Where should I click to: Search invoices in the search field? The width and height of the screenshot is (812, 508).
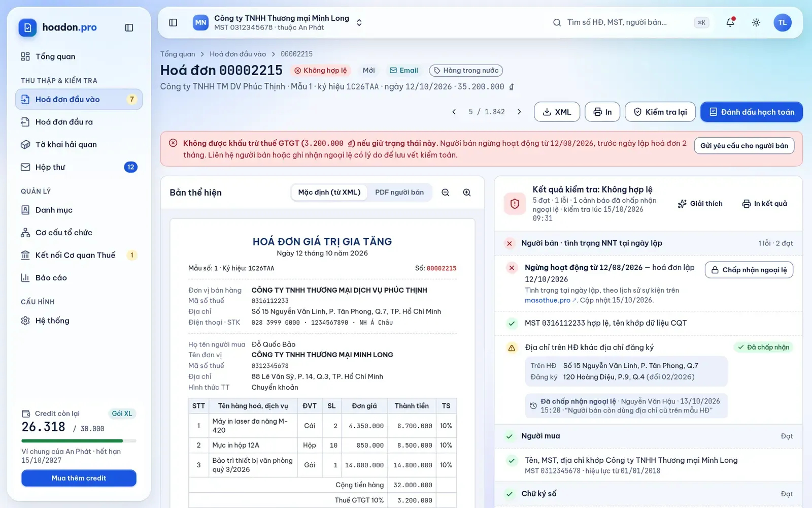pyautogui.click(x=630, y=22)
